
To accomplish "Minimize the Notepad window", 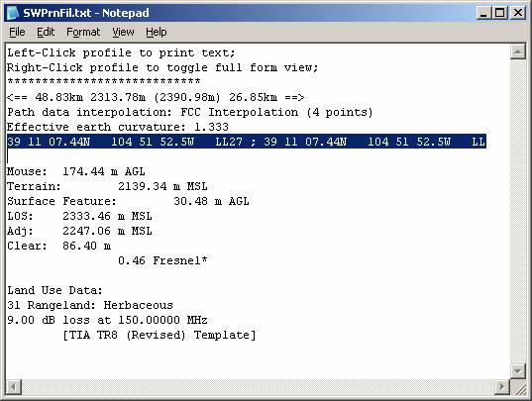I will (x=483, y=13).
